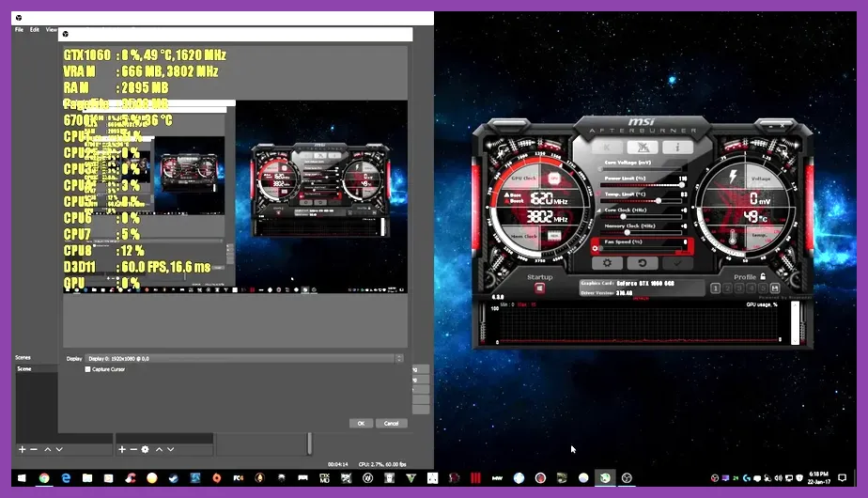
Task: Click Afterburner GPU usage graph scrollbar
Action: [x=796, y=323]
